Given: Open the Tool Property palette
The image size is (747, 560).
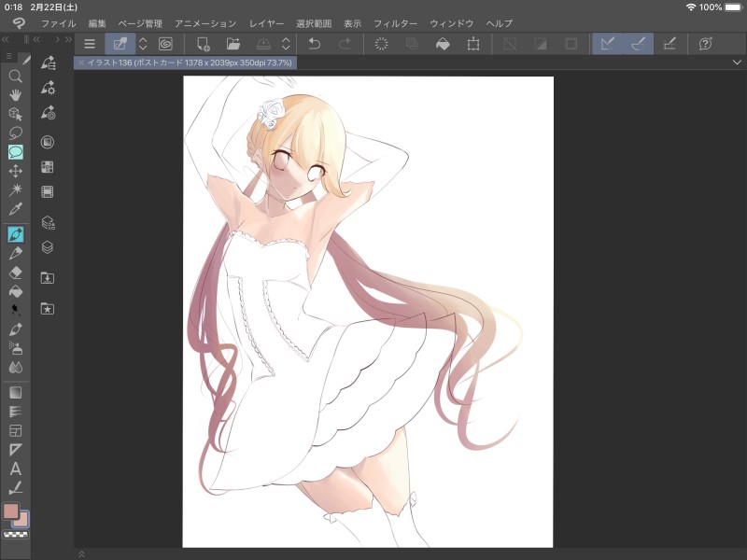Looking at the screenshot, I should pyautogui.click(x=48, y=88).
